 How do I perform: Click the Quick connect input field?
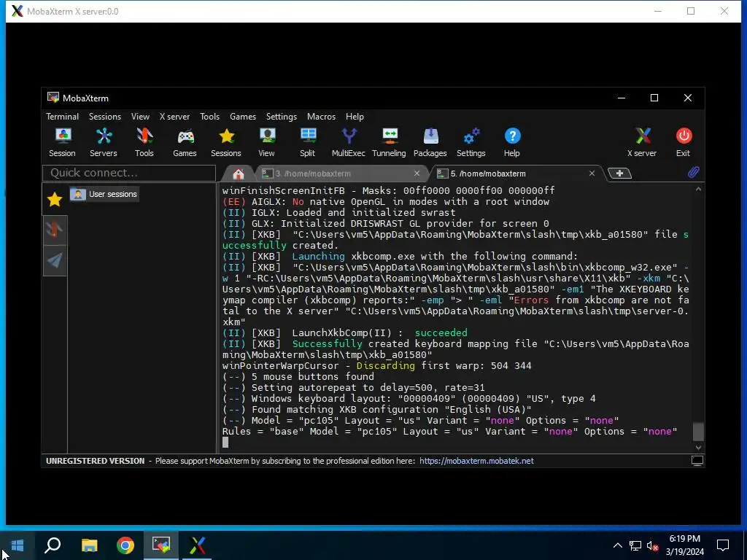click(x=129, y=173)
